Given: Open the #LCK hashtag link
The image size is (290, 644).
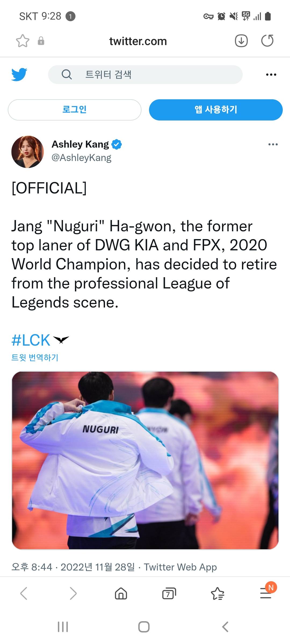Looking at the screenshot, I should 31,340.
